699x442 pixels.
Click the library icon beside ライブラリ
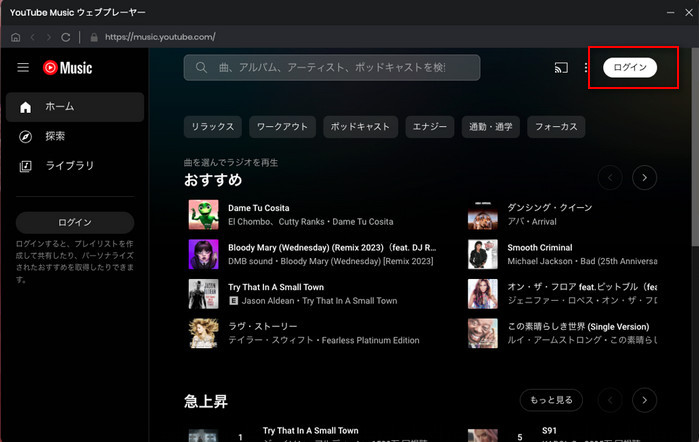coord(25,166)
